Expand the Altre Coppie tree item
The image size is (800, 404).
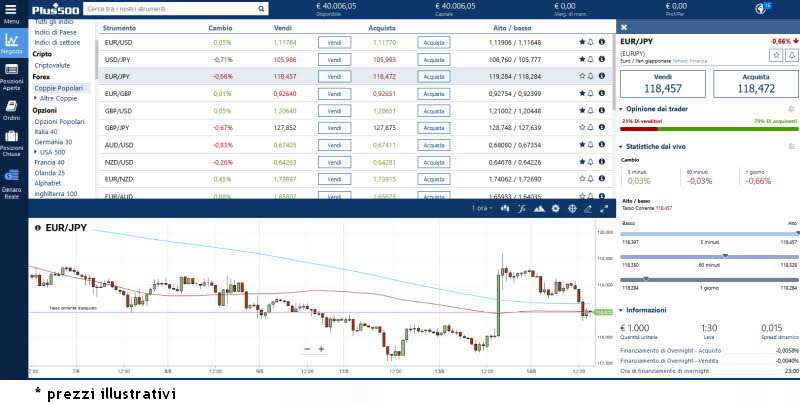[57, 99]
